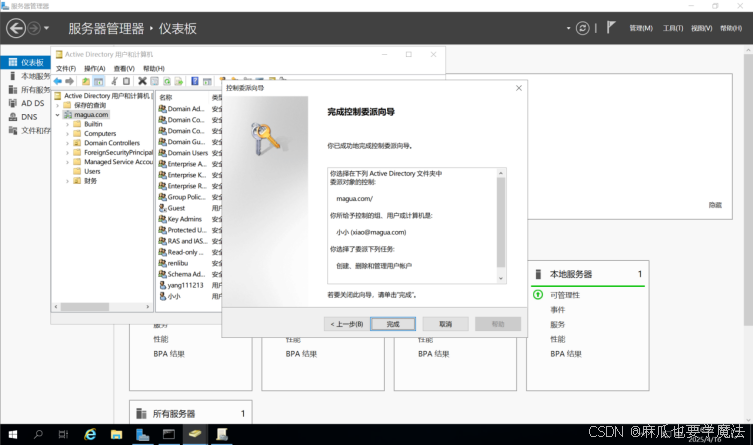Click the blue Help question-mark icon
753x446 pixels.
194,81
